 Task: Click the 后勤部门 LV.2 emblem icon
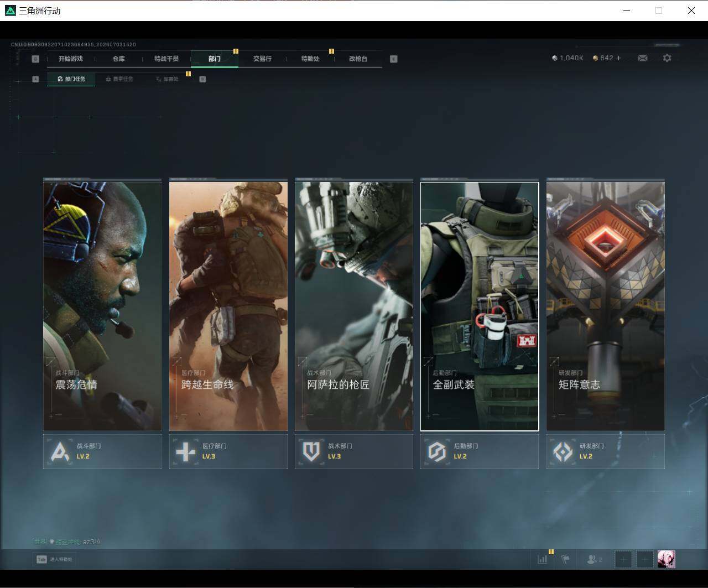click(x=437, y=452)
